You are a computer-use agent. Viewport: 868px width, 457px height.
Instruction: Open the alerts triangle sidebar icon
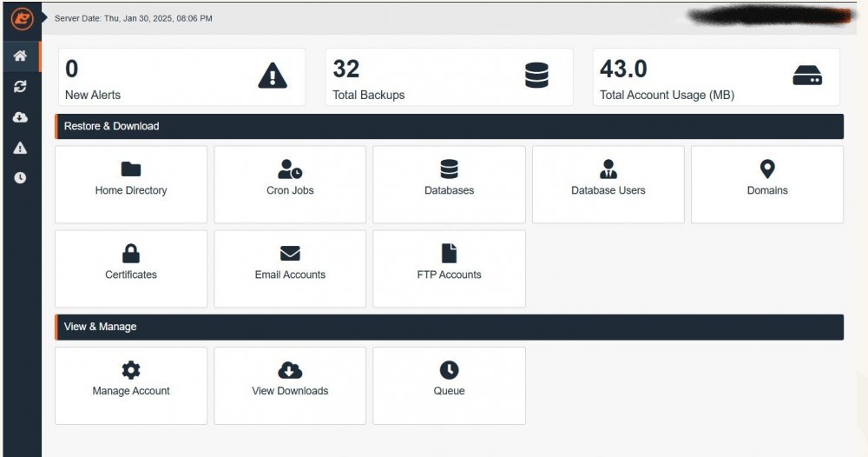pyautogui.click(x=21, y=148)
